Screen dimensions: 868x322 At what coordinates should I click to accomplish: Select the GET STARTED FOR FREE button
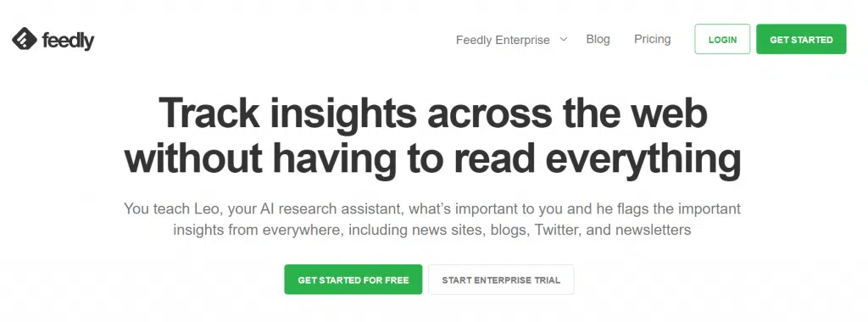(x=353, y=280)
